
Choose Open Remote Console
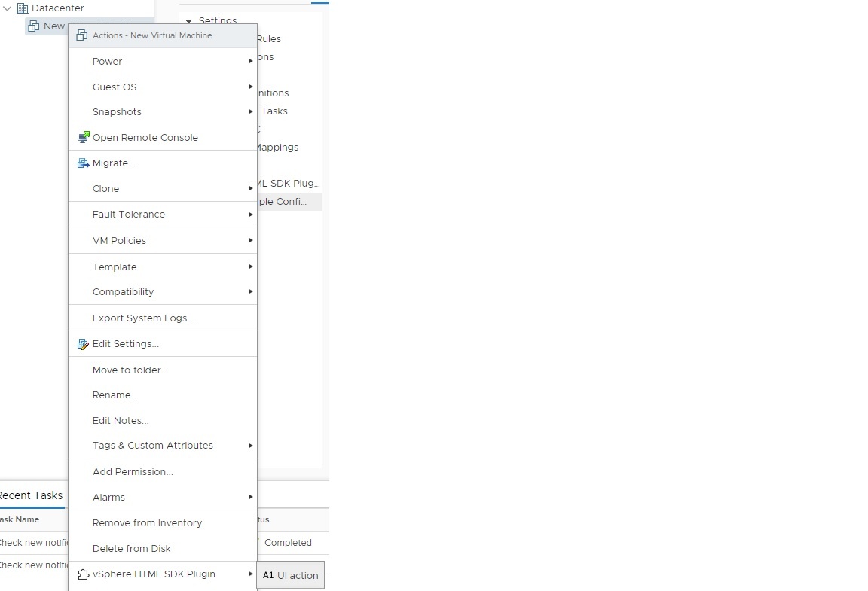pyautogui.click(x=163, y=137)
